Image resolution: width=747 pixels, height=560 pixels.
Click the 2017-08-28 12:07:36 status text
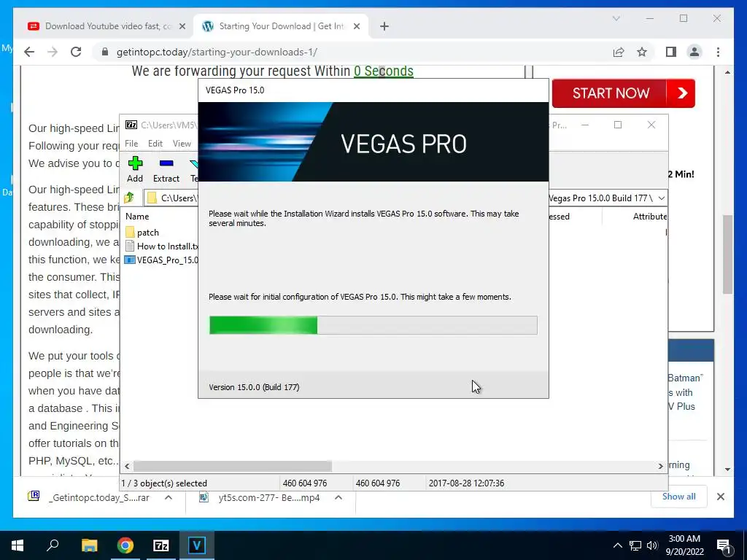click(x=466, y=483)
